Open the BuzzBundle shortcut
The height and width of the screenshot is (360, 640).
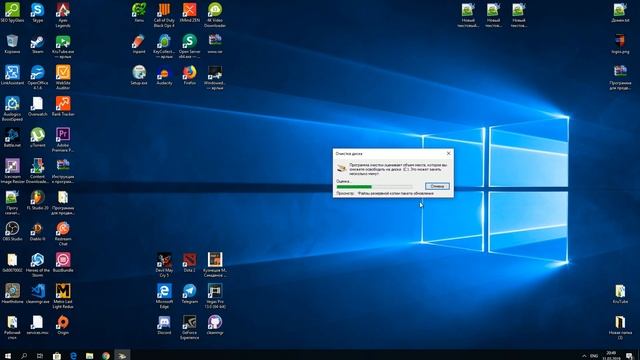[x=63, y=262]
